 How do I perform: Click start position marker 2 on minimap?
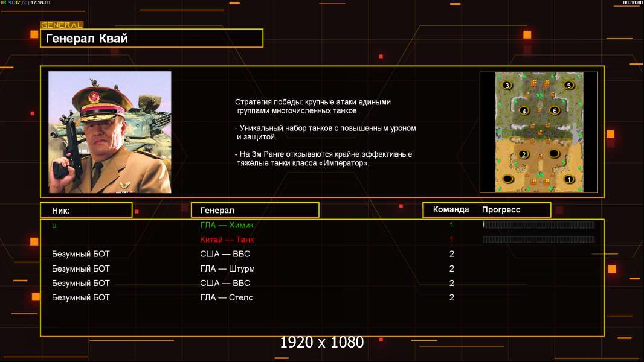pyautogui.click(x=523, y=154)
